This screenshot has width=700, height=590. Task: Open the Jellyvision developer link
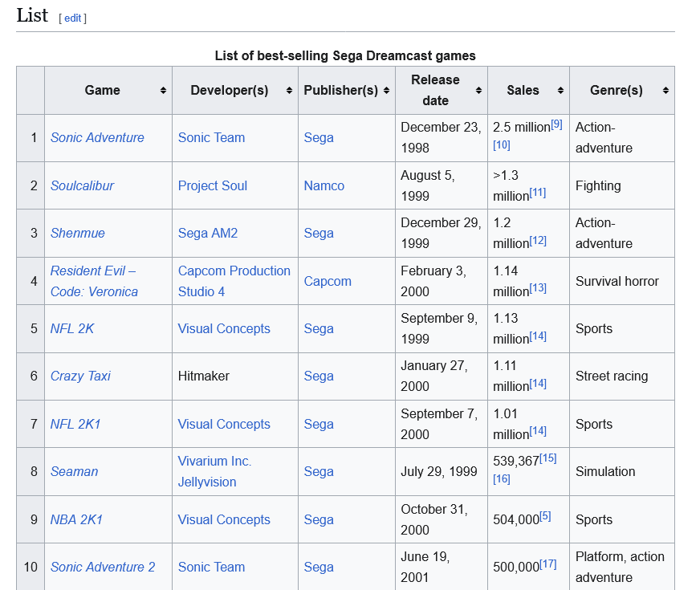pos(207,482)
